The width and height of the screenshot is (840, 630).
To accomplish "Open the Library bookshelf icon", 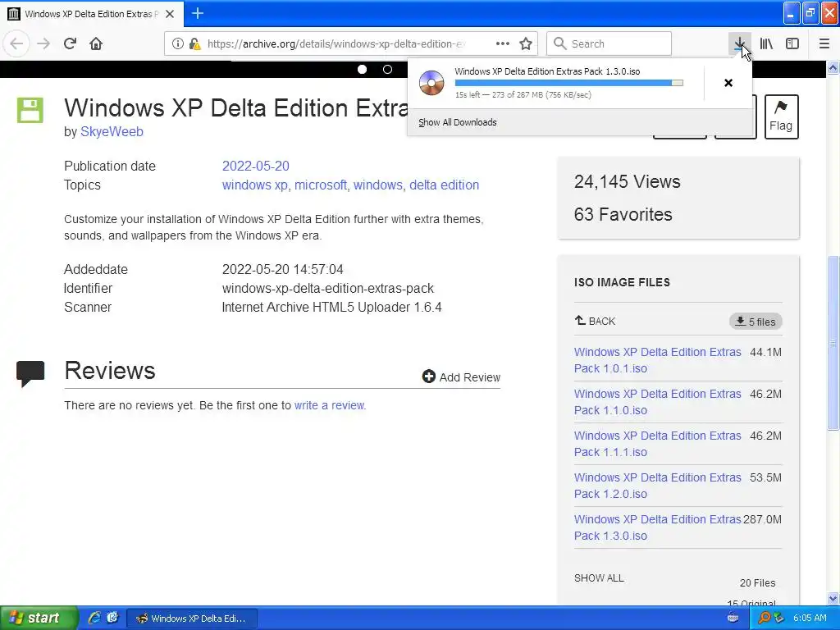I will 766,43.
